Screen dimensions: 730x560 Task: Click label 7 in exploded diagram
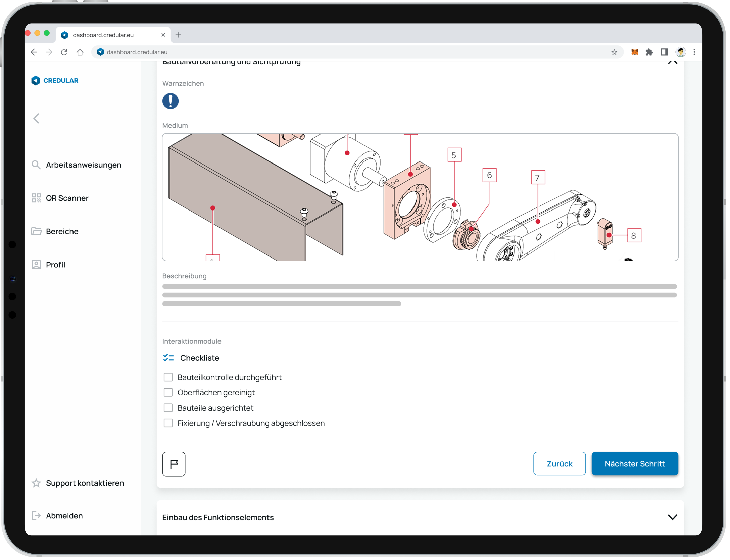538,177
